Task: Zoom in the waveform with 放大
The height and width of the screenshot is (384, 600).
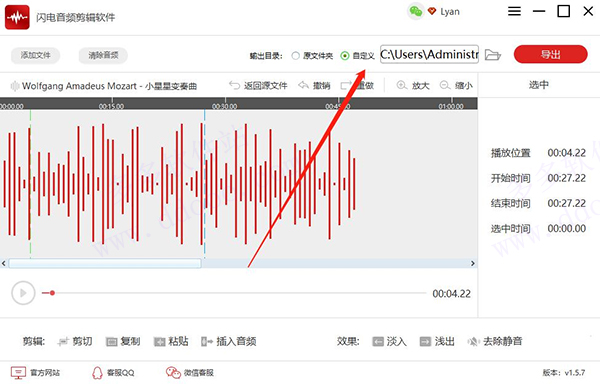Action: (413, 85)
